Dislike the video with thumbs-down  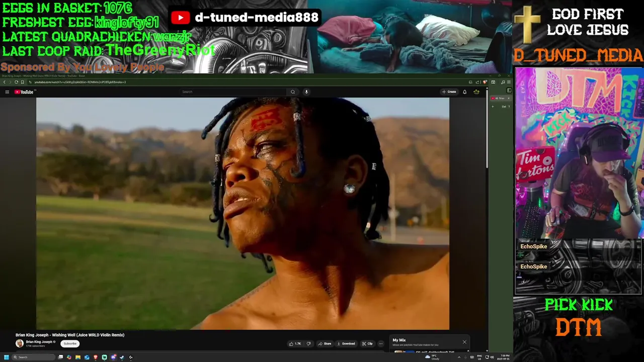308,344
